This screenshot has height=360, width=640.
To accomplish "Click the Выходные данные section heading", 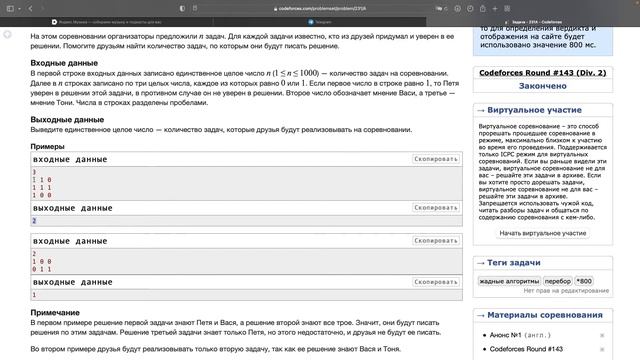I will point(67,120).
